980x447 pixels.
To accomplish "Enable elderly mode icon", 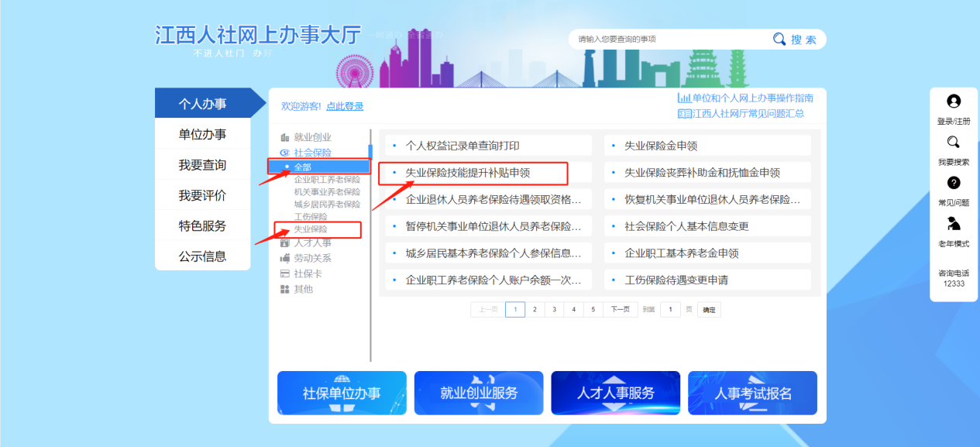I will [954, 224].
